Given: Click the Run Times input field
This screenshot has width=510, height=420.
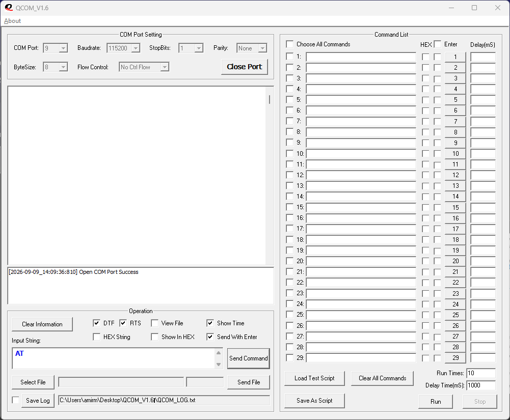Looking at the screenshot, I should coord(481,373).
